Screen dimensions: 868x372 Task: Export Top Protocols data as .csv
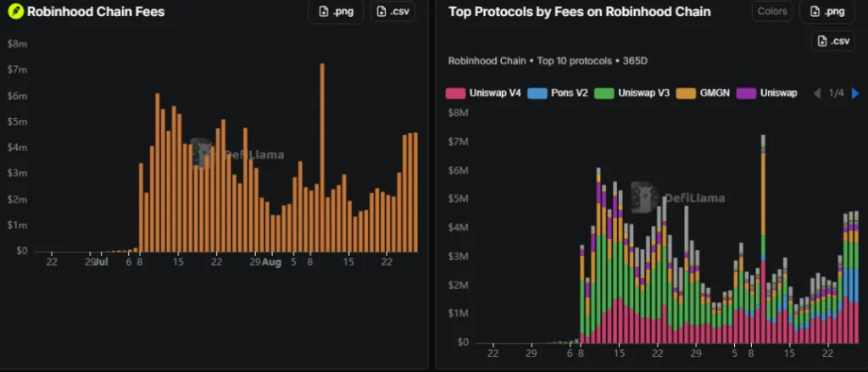(832, 41)
